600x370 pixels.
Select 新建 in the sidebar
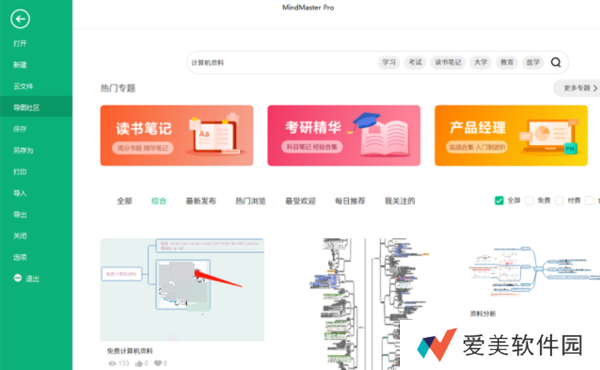click(x=20, y=65)
